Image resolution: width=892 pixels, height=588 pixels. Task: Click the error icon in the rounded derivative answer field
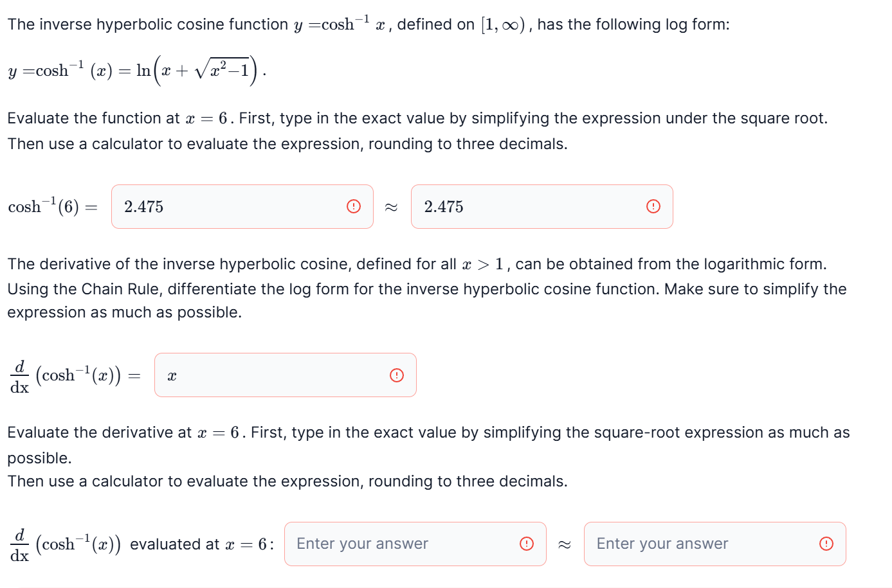825,544
